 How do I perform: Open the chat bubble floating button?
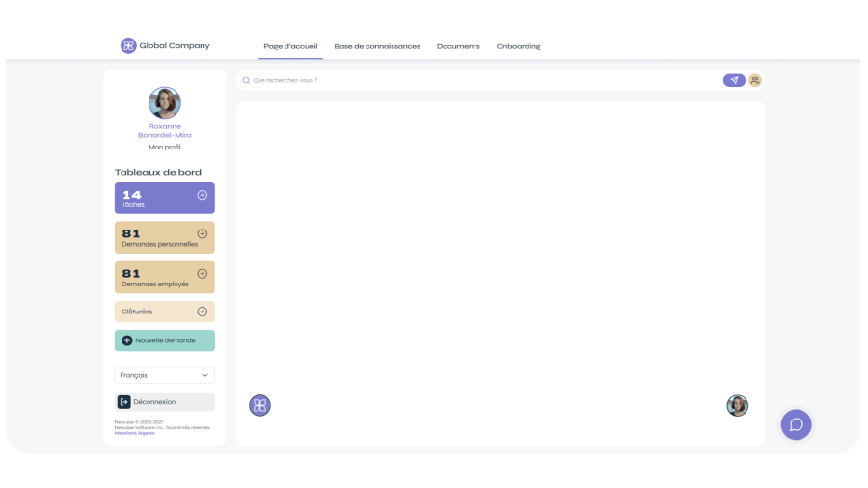[796, 424]
